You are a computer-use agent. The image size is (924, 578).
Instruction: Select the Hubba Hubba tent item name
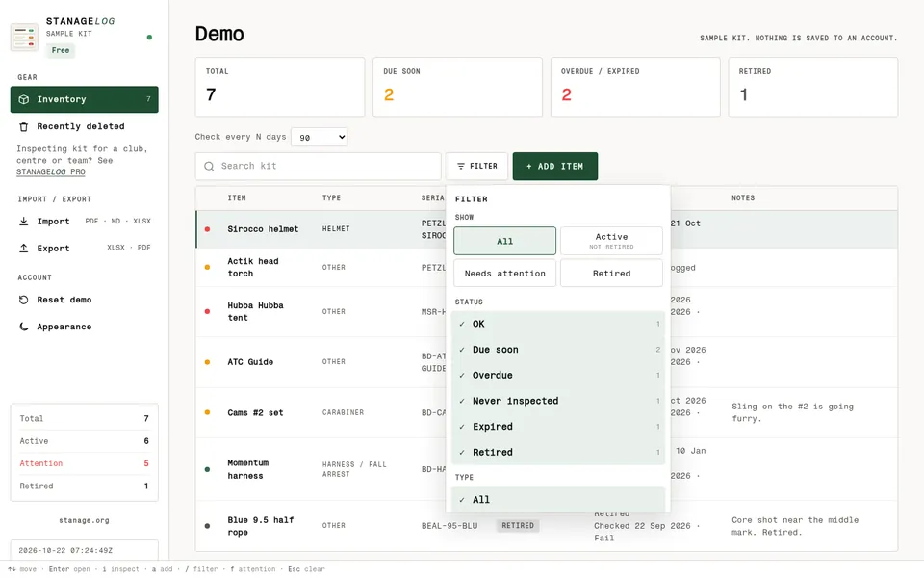pyautogui.click(x=255, y=311)
